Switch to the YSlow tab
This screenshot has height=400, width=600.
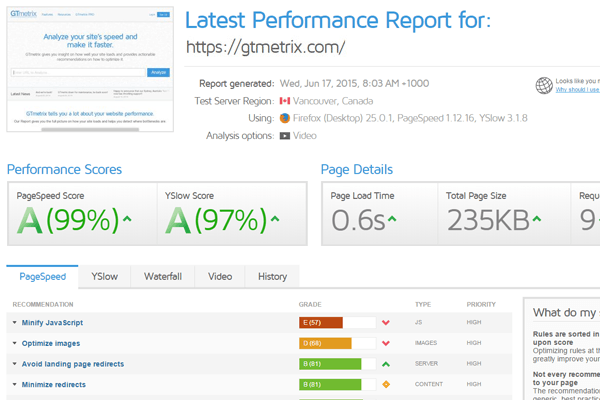tap(105, 276)
